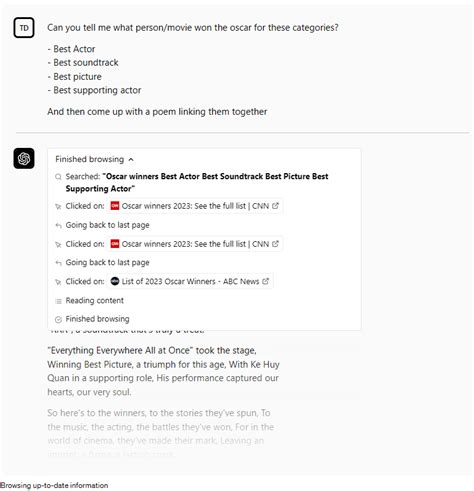
Task: Open List of 2023 Oscar Winners ABC News link
Action: pos(190,281)
